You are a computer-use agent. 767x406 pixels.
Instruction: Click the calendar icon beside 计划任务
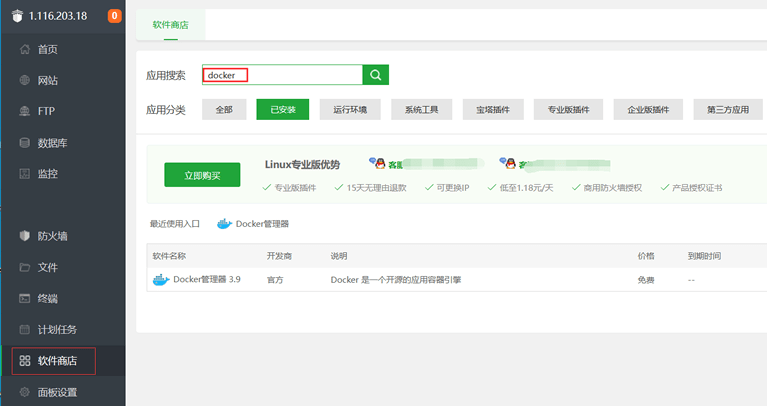pos(24,329)
